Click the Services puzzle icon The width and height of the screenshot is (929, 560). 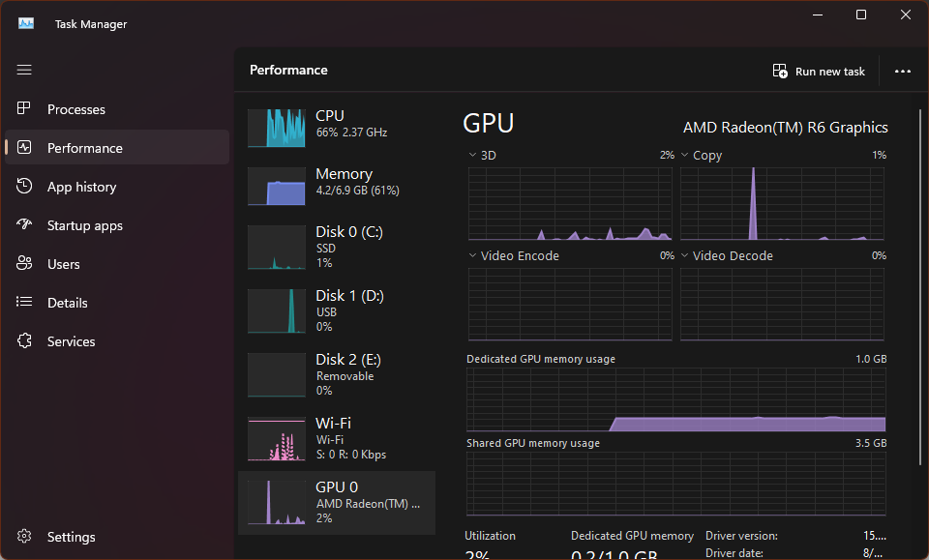[23, 341]
